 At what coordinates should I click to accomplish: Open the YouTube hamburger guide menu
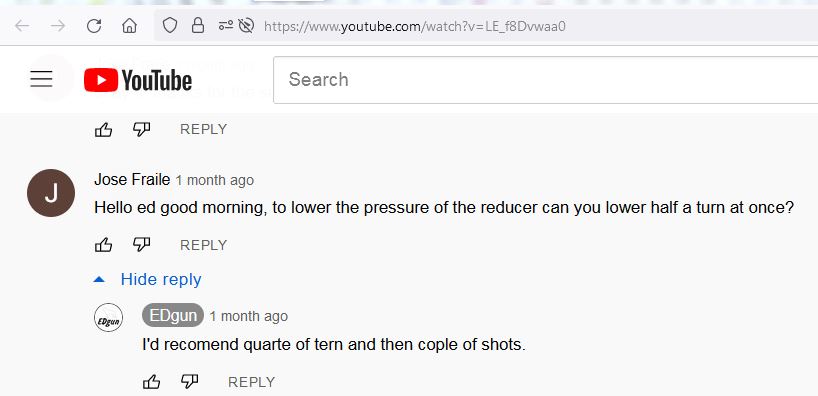click(41, 79)
